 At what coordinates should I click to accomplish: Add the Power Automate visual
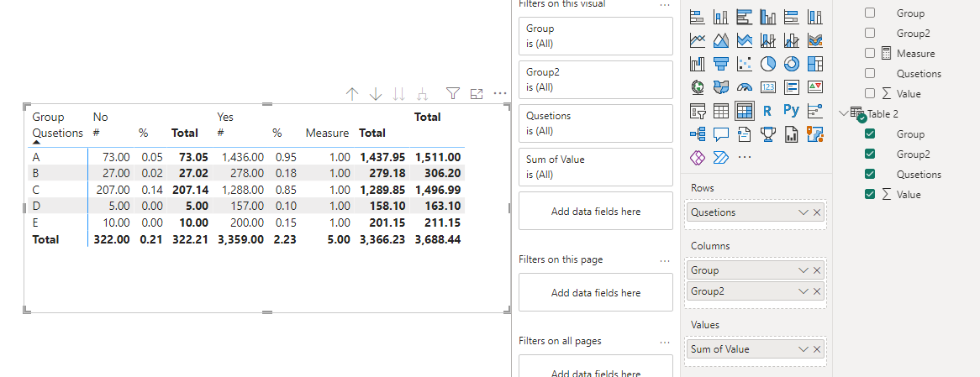click(x=720, y=157)
